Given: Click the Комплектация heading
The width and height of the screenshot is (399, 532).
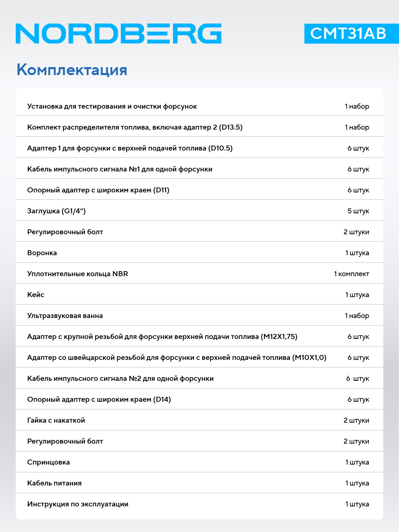Looking at the screenshot, I should [x=72, y=70].
